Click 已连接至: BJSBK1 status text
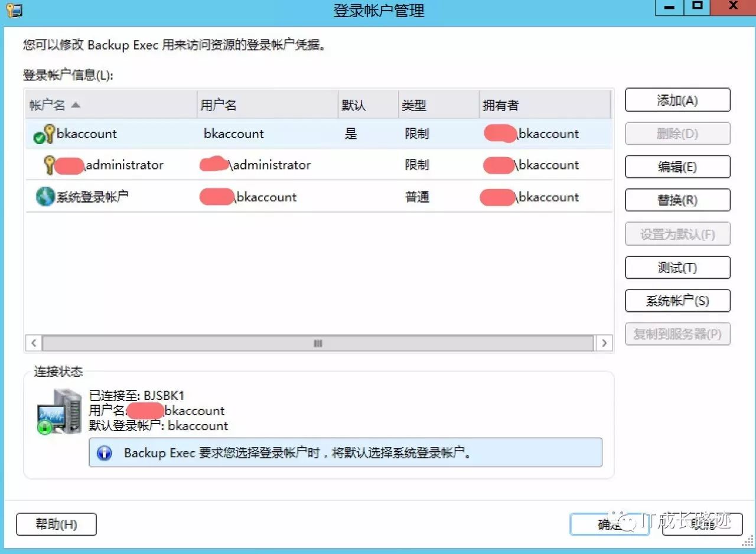 (x=136, y=396)
